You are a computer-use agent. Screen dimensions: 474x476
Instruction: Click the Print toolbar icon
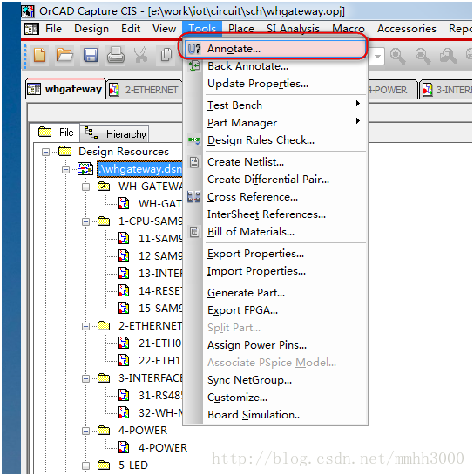(116, 56)
